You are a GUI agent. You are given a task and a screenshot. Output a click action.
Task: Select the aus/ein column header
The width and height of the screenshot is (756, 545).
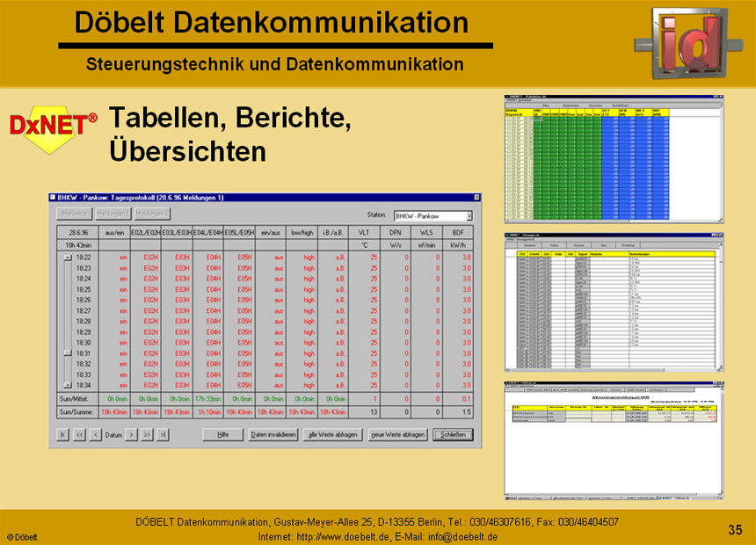pos(114,232)
